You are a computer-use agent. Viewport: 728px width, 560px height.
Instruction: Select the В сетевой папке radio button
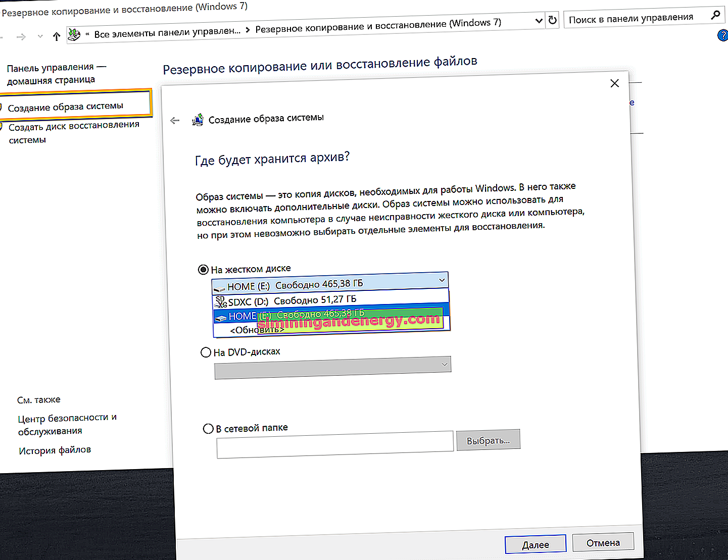pyautogui.click(x=208, y=429)
